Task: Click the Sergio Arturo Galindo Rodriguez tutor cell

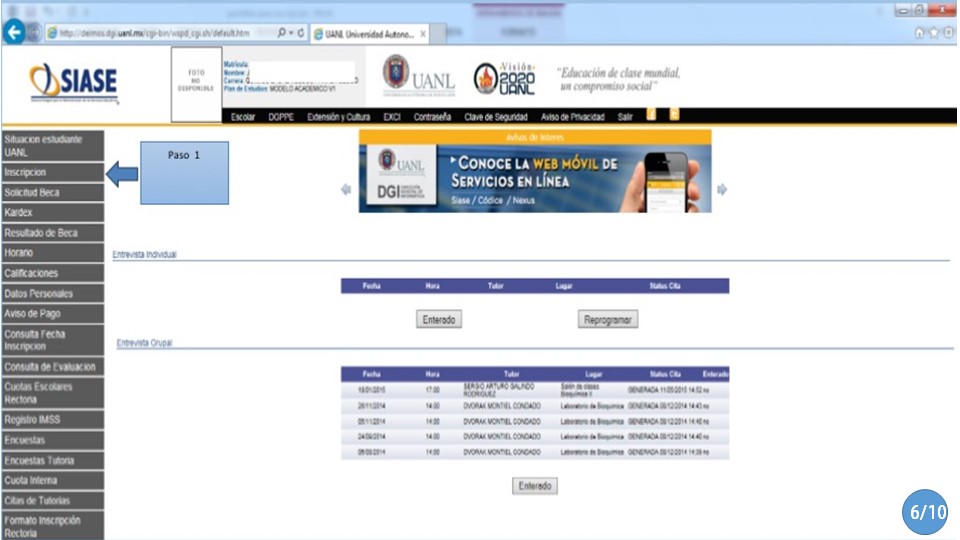Action: (499, 390)
